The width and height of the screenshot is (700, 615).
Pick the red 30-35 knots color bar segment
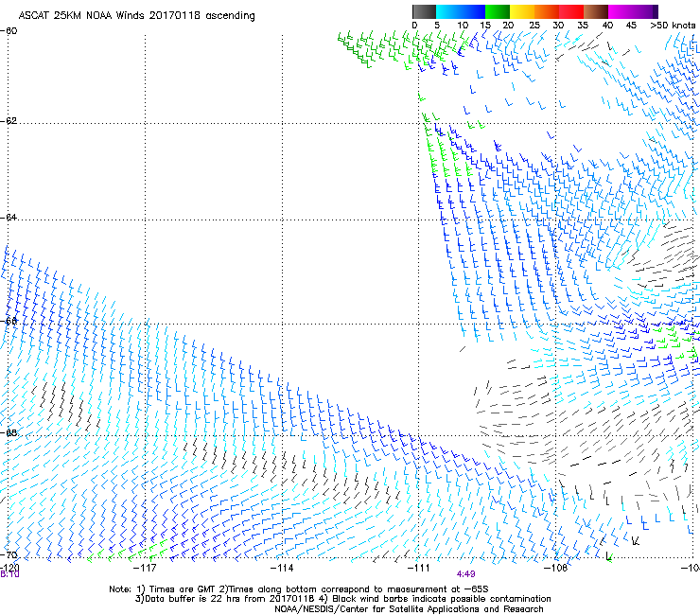(x=571, y=11)
